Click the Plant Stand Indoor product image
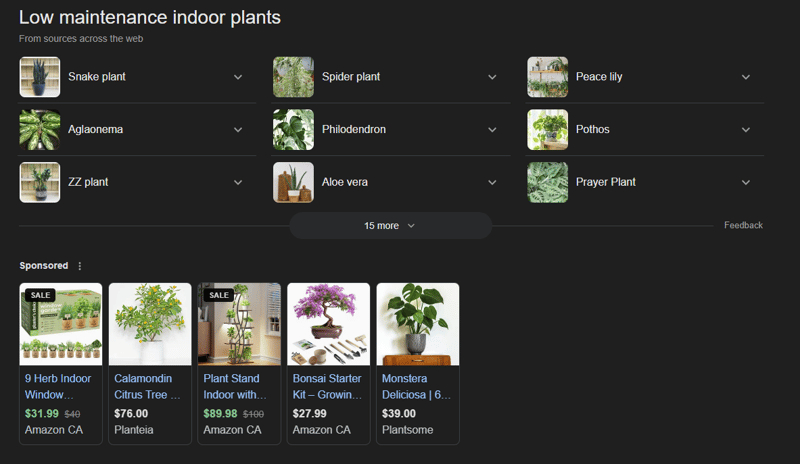The height and width of the screenshot is (464, 800). (239, 324)
